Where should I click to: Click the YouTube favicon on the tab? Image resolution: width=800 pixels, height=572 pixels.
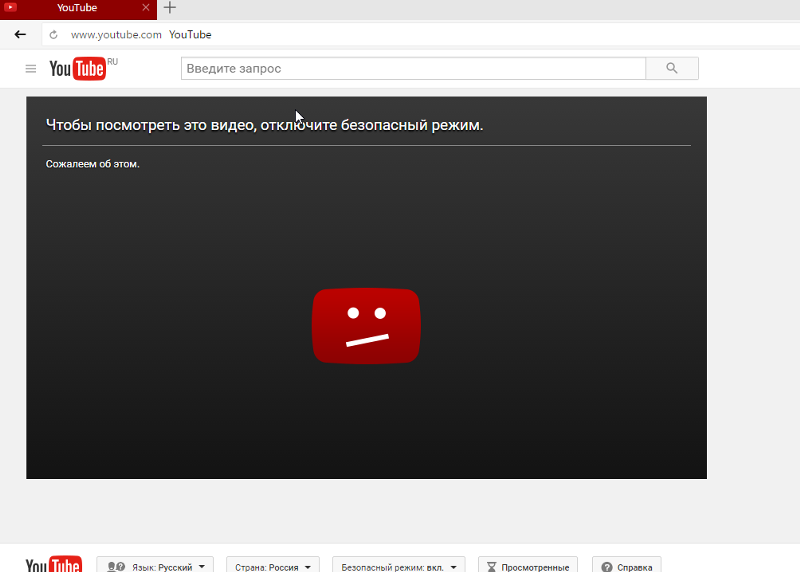(10, 7)
